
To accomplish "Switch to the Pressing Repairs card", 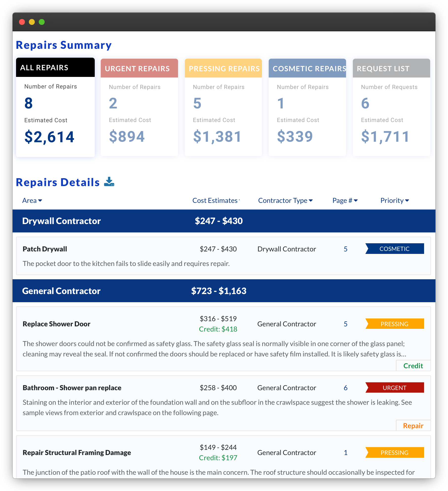I will [223, 107].
